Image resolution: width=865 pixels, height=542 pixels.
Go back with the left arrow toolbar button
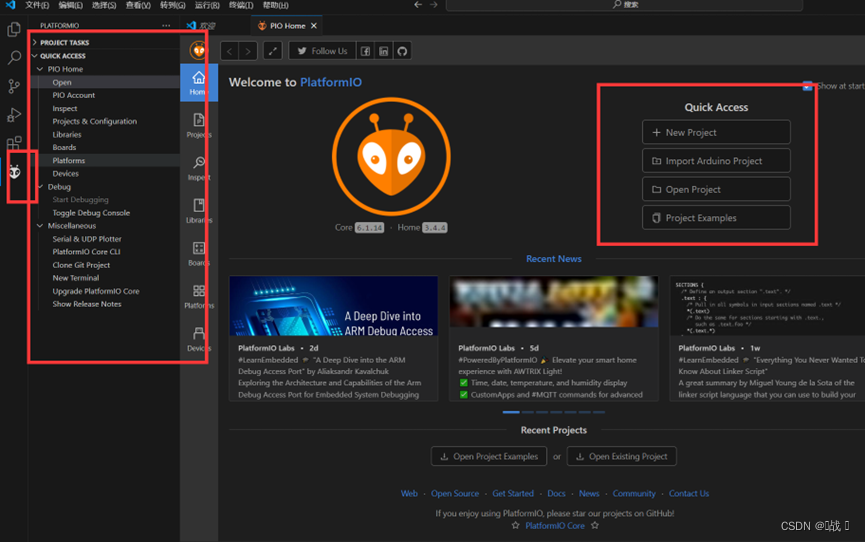(229, 51)
